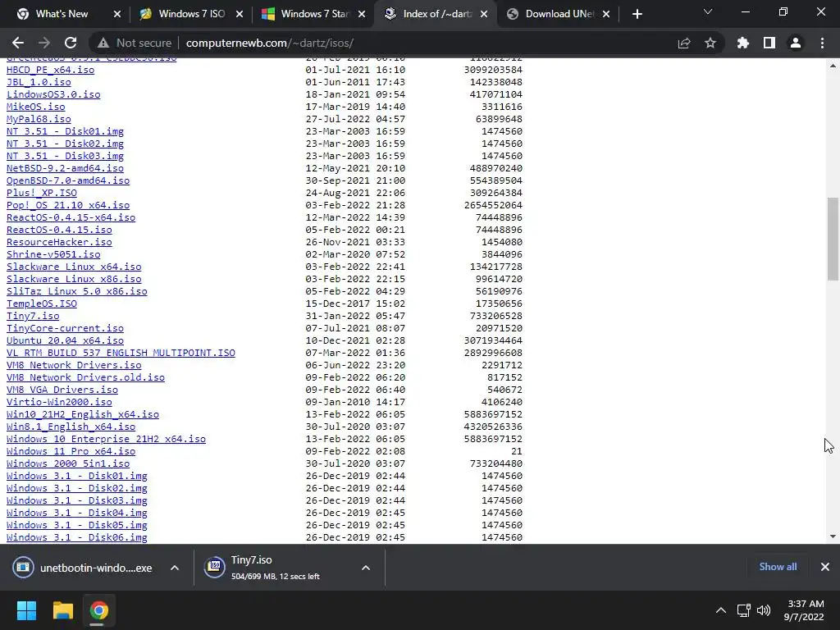The width and height of the screenshot is (840, 630).
Task: Click ReactOS-0.4.15-x64.iso link
Action: coord(71,217)
